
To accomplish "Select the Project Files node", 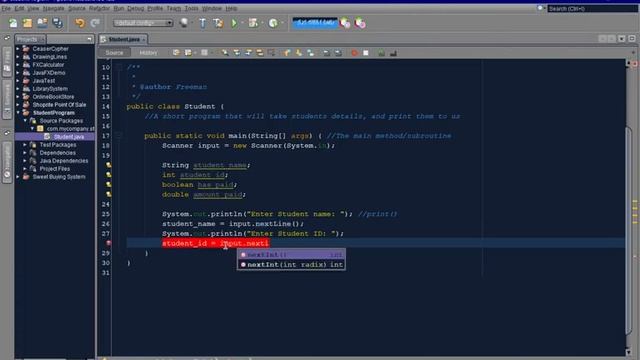I will [x=54, y=169].
